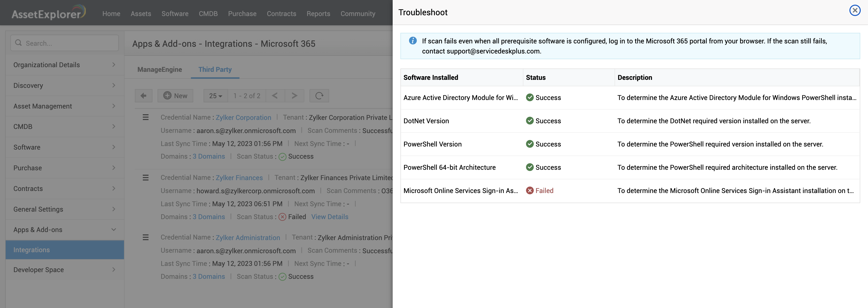868x308 pixels.
Task: Switch to the ManageEngine tab
Action: point(159,70)
